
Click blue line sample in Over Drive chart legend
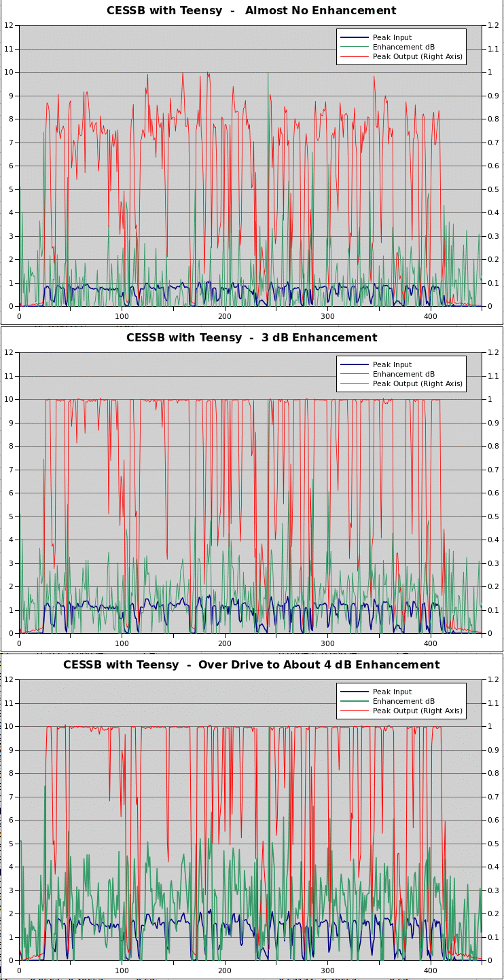(354, 692)
